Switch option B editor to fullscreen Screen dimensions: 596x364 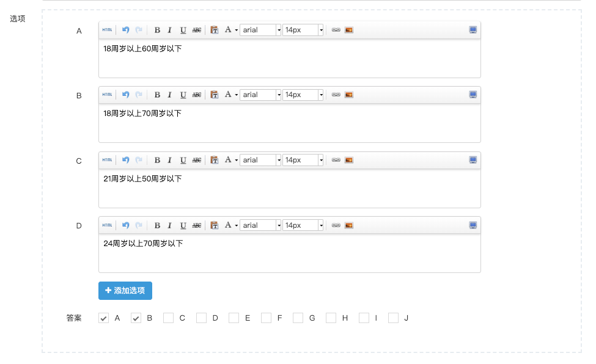pyautogui.click(x=473, y=95)
